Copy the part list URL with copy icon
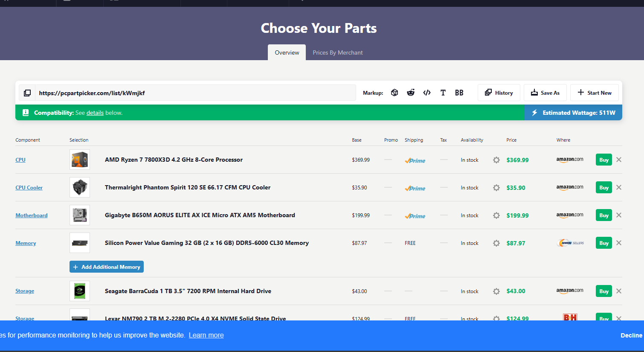The height and width of the screenshot is (352, 644). [x=27, y=93]
